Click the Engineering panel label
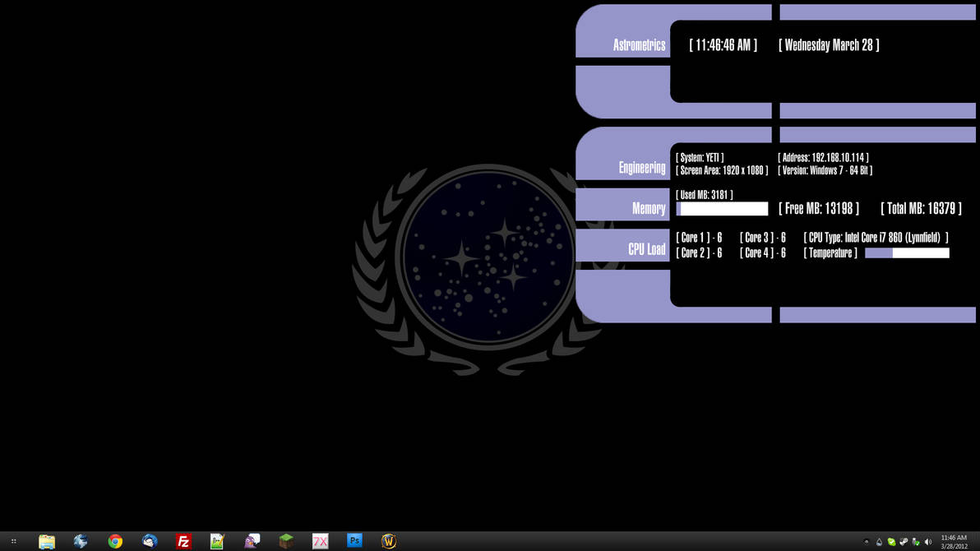The height and width of the screenshot is (551, 980). tap(642, 168)
